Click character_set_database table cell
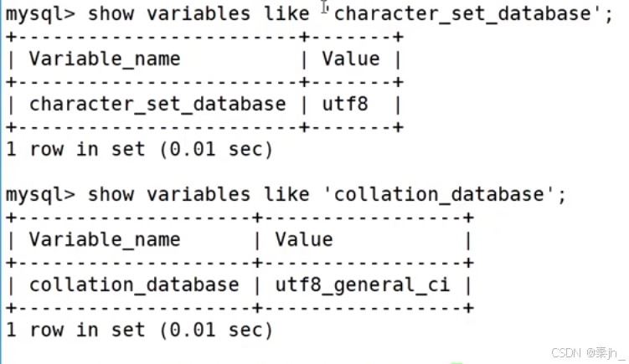The image size is (629, 364). pyautogui.click(x=157, y=105)
